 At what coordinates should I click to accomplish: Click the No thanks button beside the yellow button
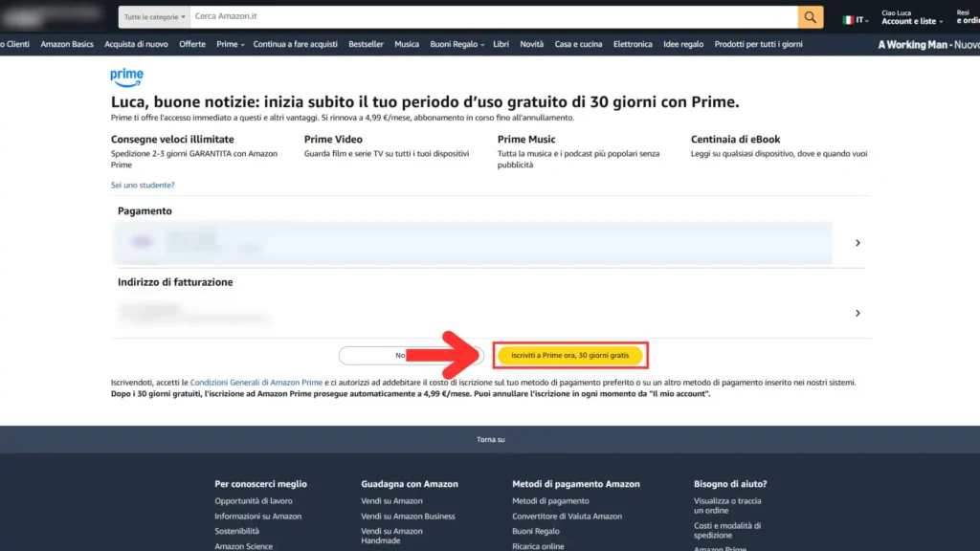[x=411, y=356]
